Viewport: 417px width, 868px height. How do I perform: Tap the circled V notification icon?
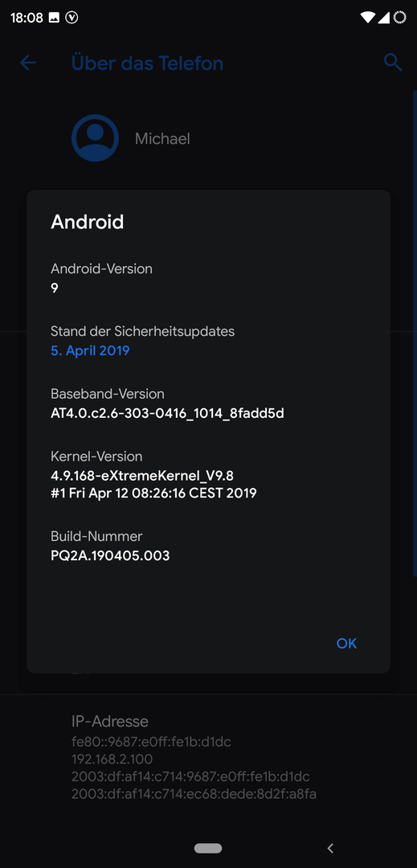72,18
